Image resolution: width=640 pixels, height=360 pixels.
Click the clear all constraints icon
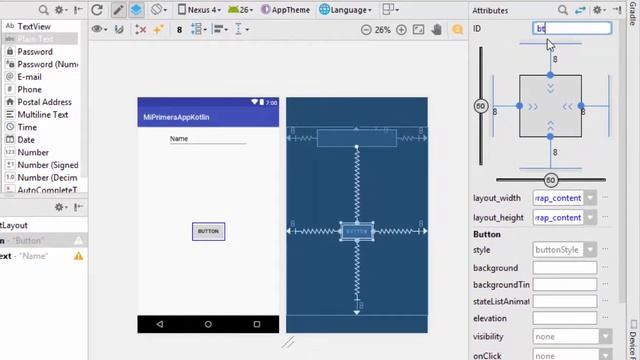pyautogui.click(x=141, y=29)
